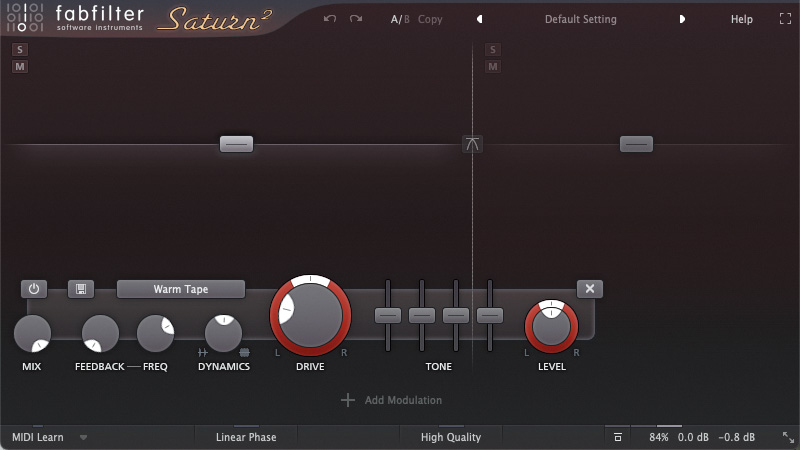Toggle High Quality mode
Viewport: 800px width, 450px height.
(451, 437)
